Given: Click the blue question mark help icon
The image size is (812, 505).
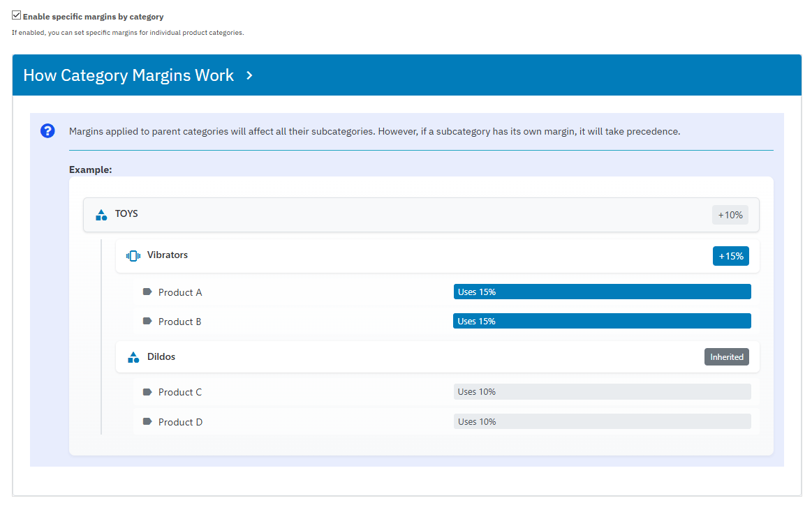Looking at the screenshot, I should [x=47, y=130].
